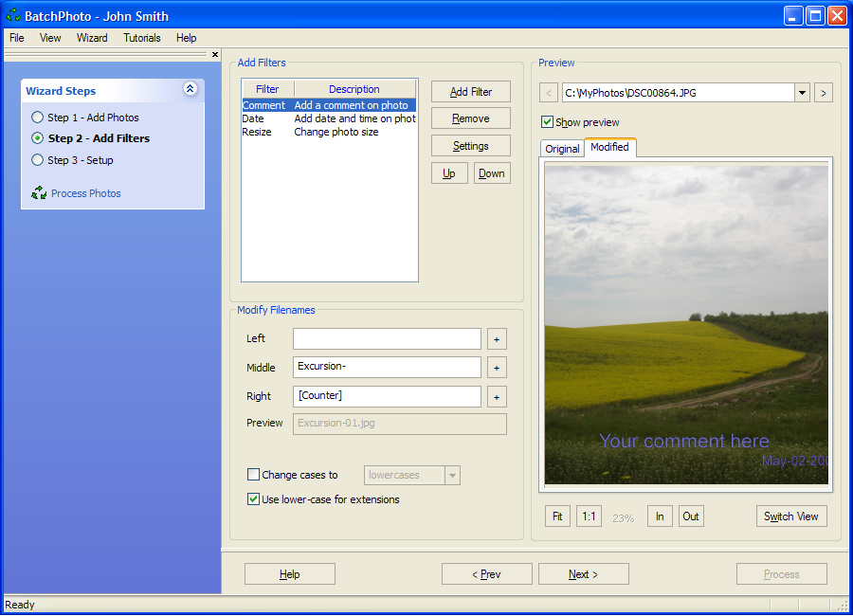Open the Help menu

click(x=186, y=38)
